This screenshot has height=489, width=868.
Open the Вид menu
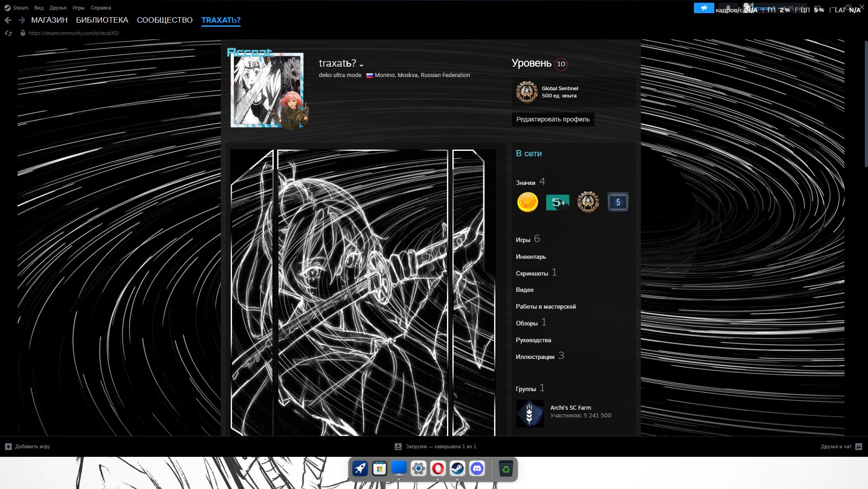coord(39,8)
